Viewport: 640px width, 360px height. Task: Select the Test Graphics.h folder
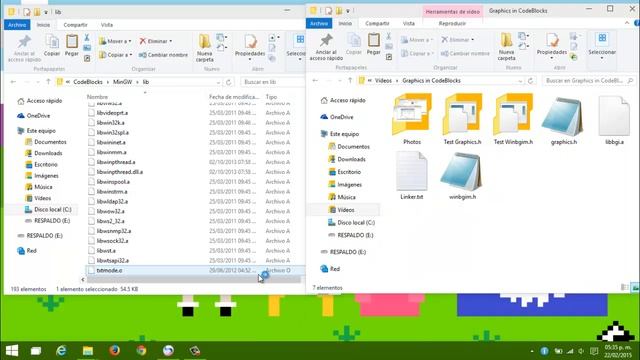[462, 119]
